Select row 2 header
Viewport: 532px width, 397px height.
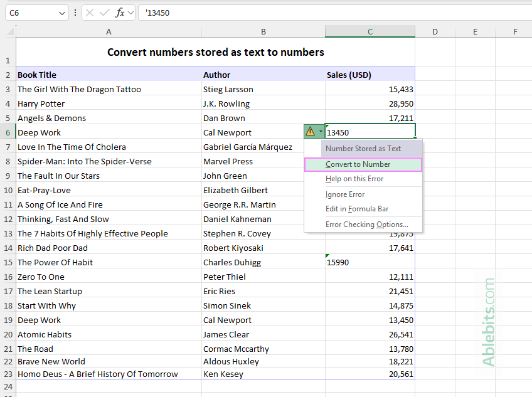(8, 75)
